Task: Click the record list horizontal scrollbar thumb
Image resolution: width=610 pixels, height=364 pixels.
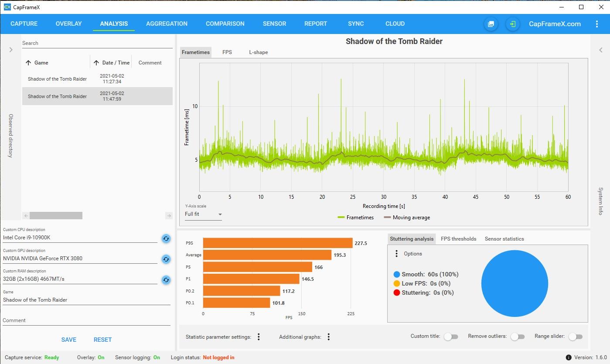Action: tap(56, 215)
